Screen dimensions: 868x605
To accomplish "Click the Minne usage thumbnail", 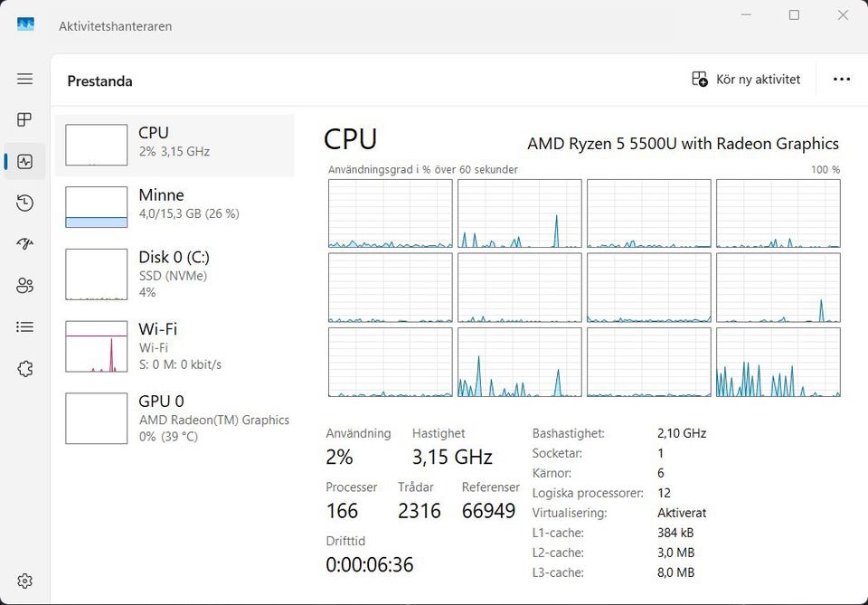I will pyautogui.click(x=97, y=207).
